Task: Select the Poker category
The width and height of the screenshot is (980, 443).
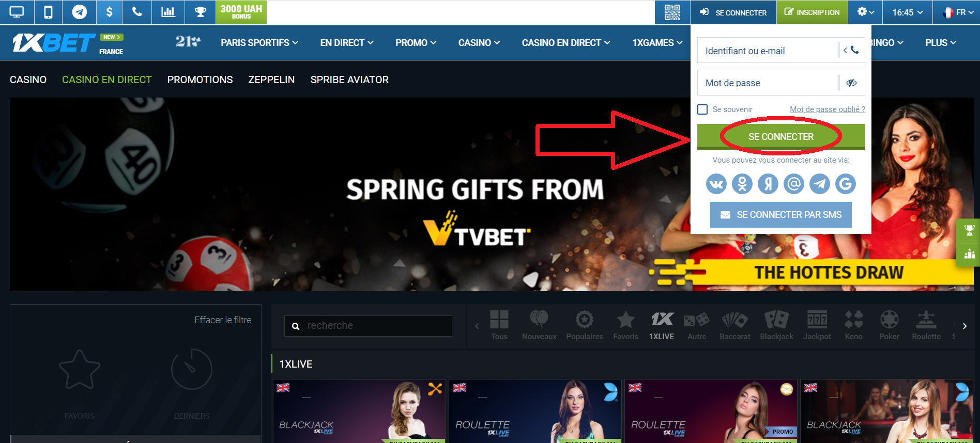Action: click(889, 325)
